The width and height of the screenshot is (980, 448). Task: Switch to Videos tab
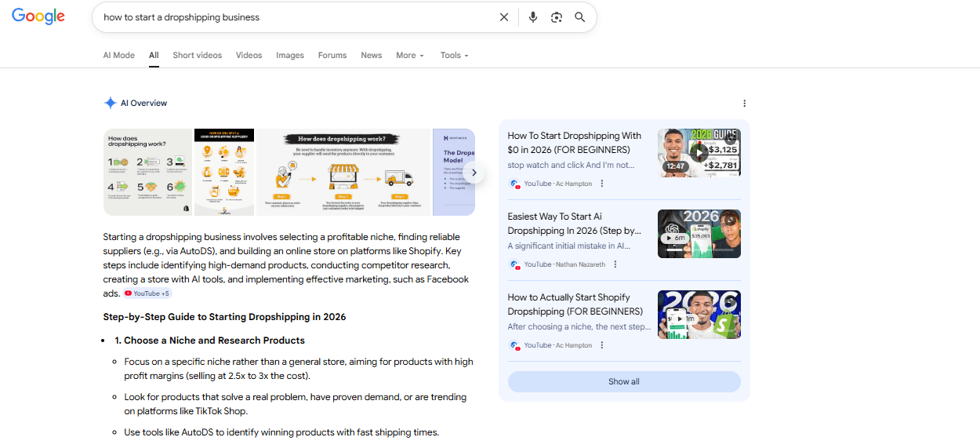click(249, 56)
